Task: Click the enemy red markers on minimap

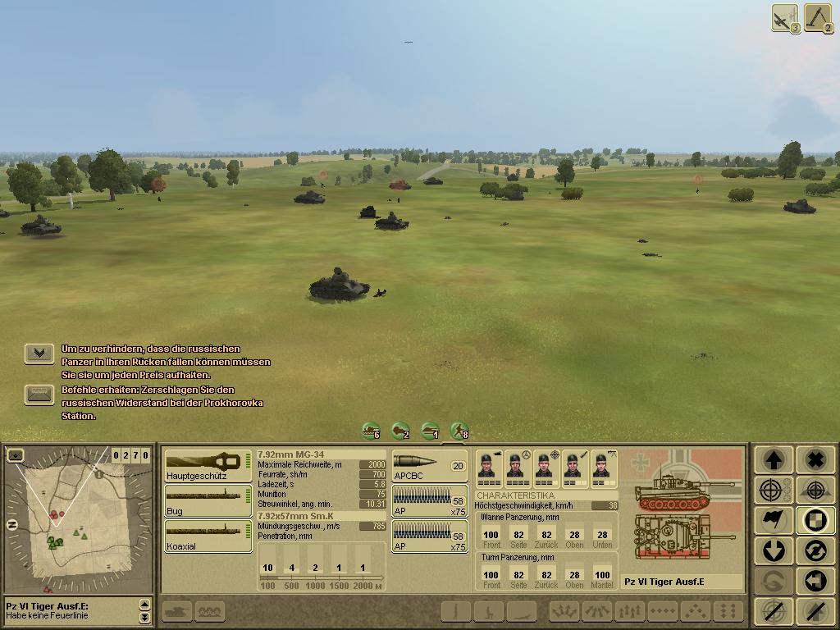Action: pos(57,515)
